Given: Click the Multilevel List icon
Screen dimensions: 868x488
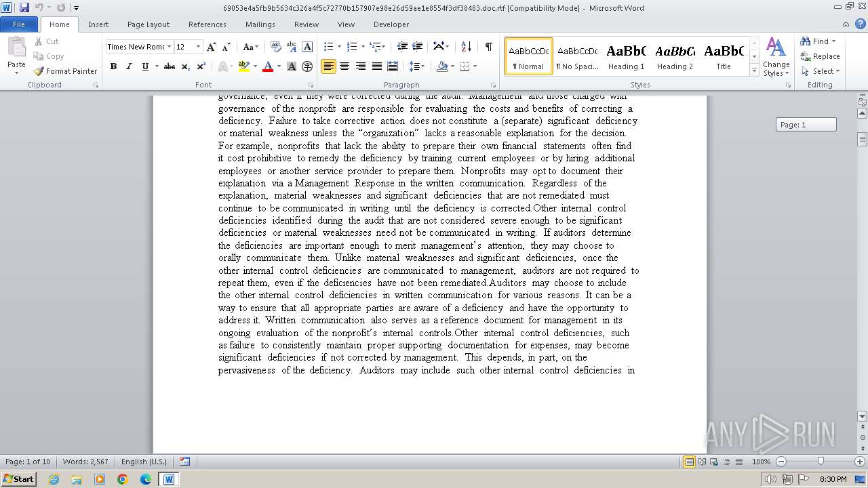Looking at the screenshot, I should 376,47.
